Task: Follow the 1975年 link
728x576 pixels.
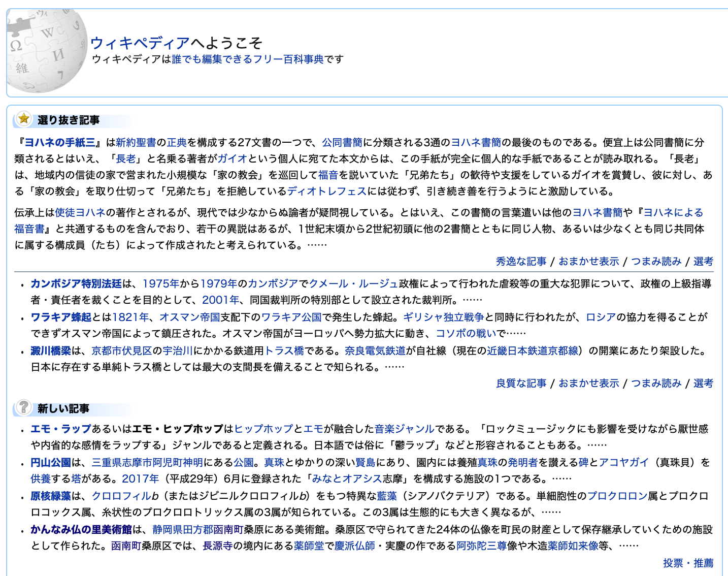Action: [x=161, y=284]
